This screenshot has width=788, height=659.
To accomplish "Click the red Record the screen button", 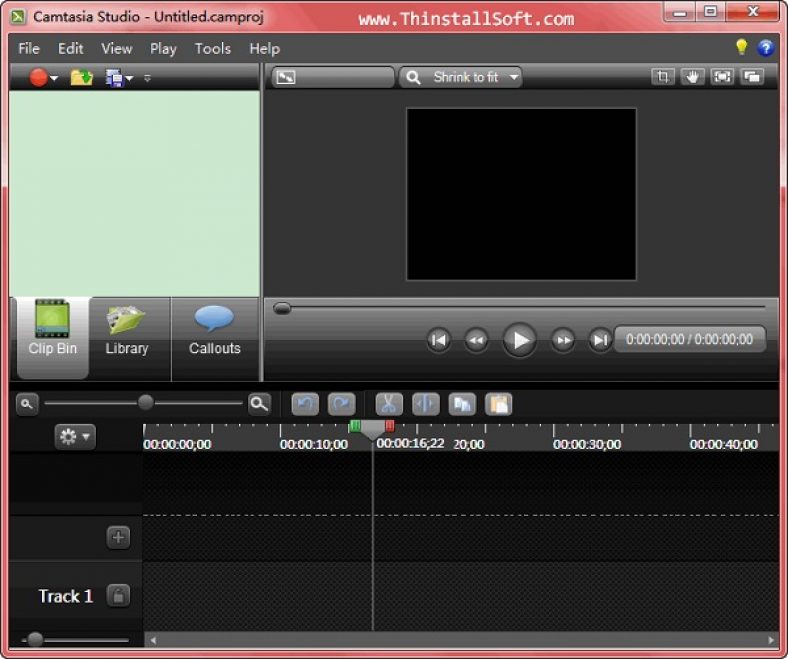I will 39,77.
